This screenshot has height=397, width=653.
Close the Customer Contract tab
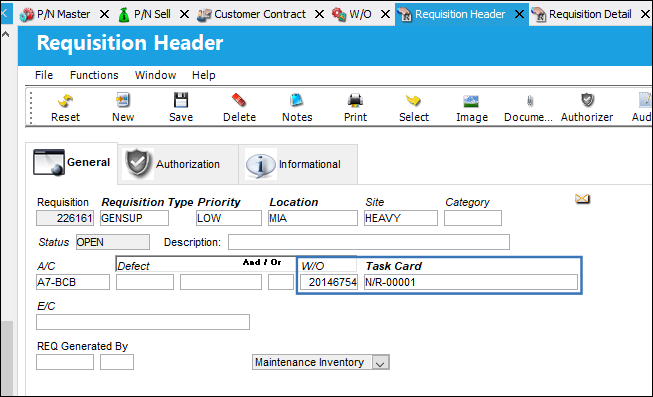[319, 15]
